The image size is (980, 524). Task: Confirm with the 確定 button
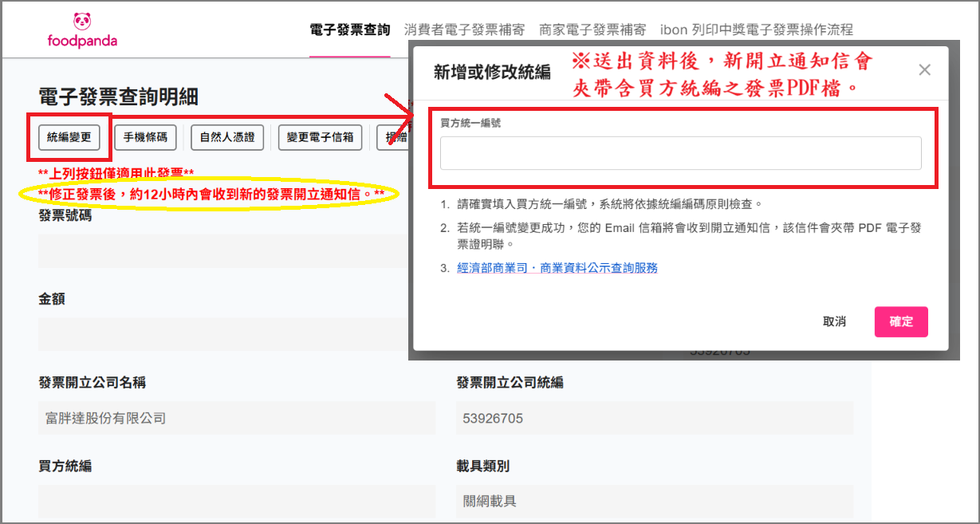coord(901,321)
